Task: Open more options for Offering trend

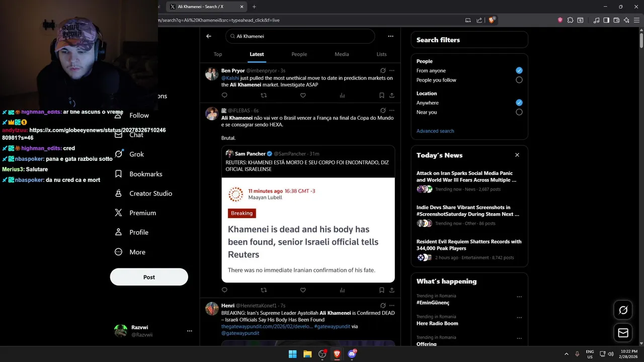Action: 519,338
